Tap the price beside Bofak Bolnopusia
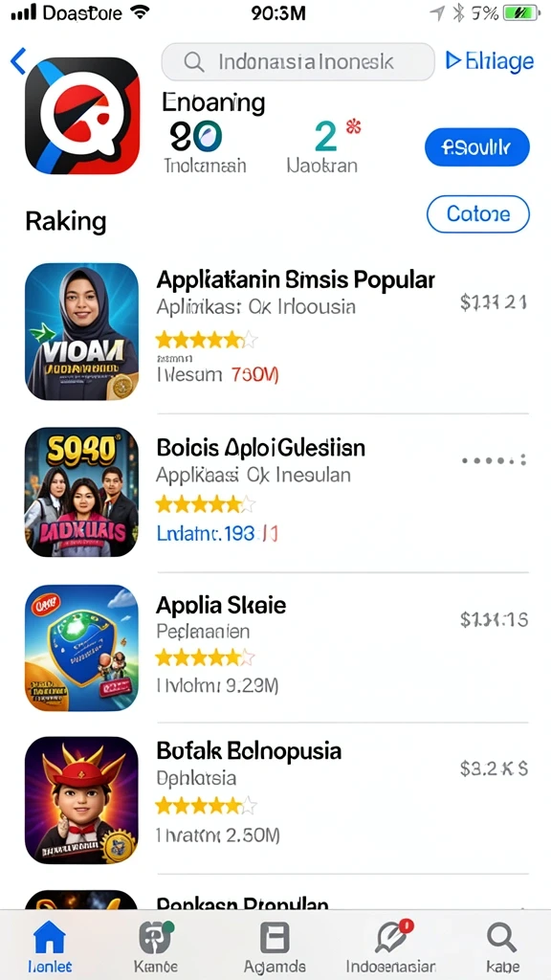This screenshot has width=551, height=980. [495, 768]
